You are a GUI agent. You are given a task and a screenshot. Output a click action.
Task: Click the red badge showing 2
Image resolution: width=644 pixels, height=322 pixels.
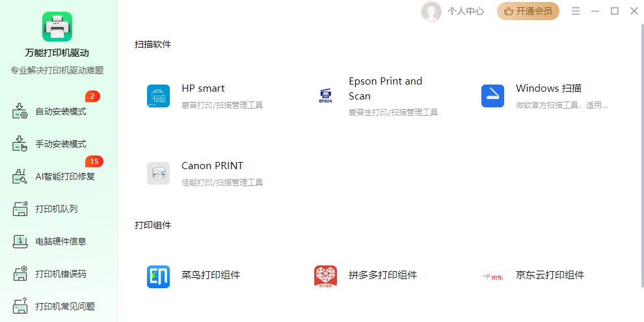92,96
